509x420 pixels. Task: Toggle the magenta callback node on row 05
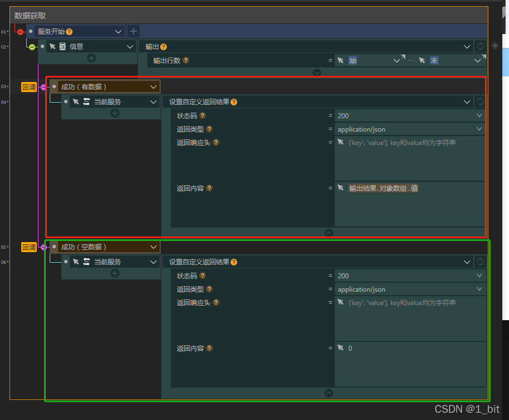(44, 248)
